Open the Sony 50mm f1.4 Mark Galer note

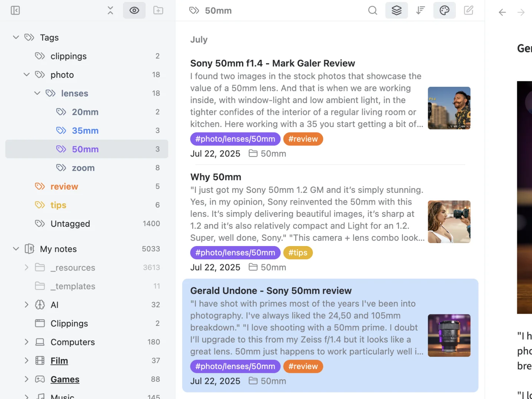(273, 63)
